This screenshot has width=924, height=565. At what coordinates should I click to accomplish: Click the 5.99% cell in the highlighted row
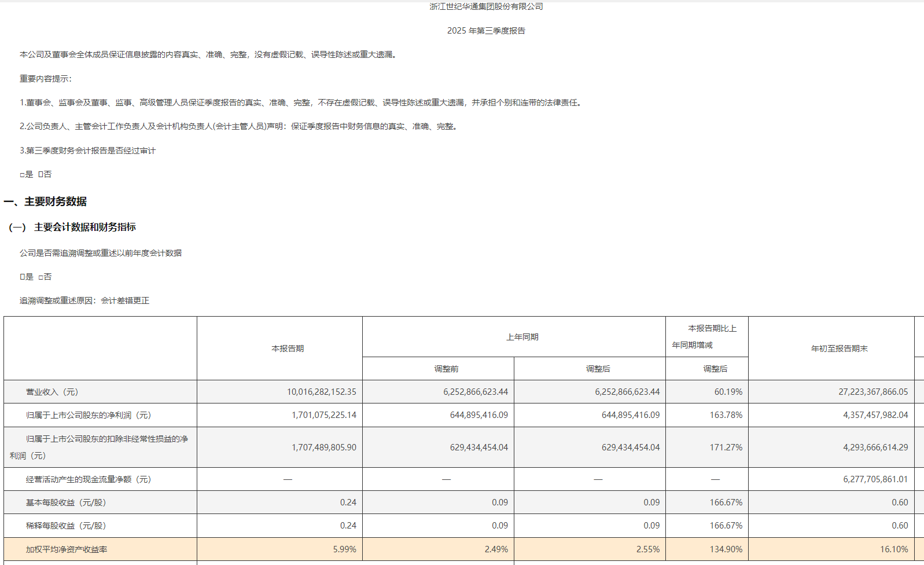tap(344, 549)
